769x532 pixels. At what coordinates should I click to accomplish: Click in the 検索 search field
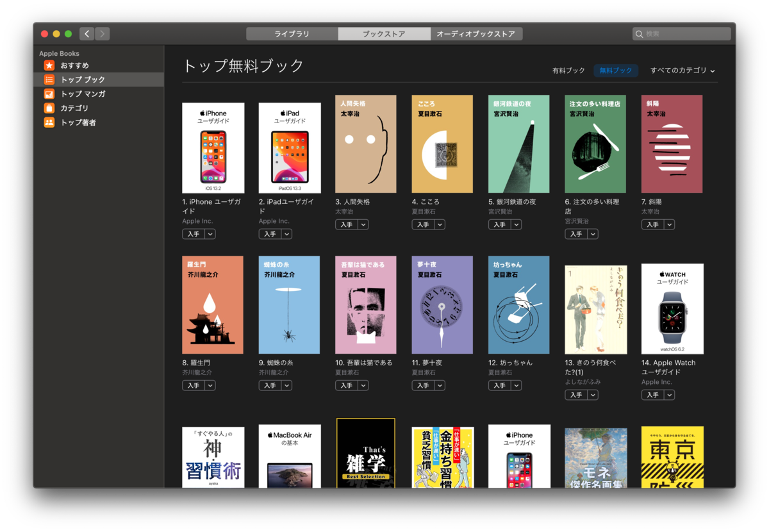[682, 34]
